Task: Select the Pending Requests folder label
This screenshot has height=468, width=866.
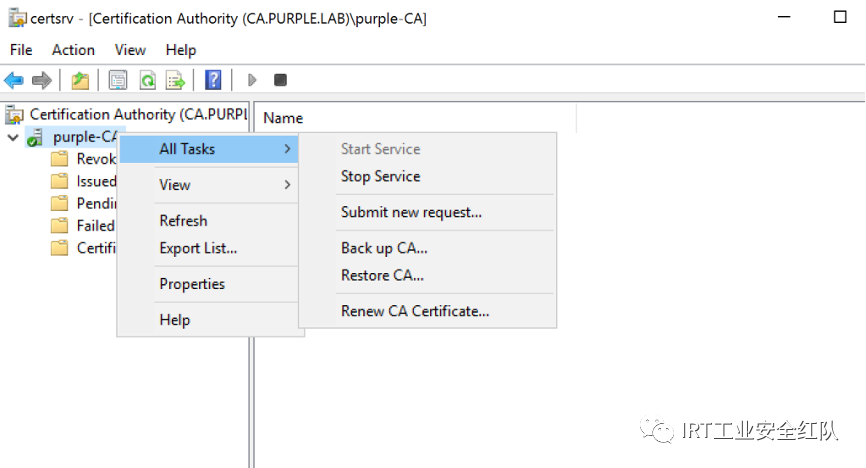Action: tap(97, 203)
